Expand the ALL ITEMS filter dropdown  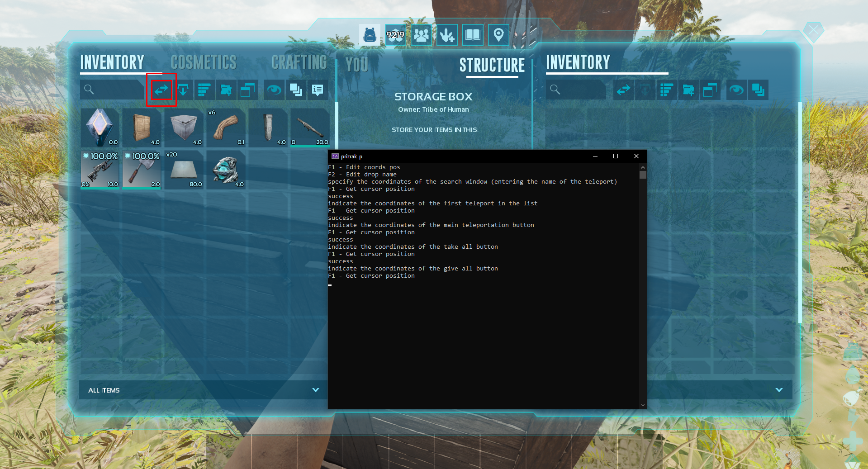tap(203, 390)
